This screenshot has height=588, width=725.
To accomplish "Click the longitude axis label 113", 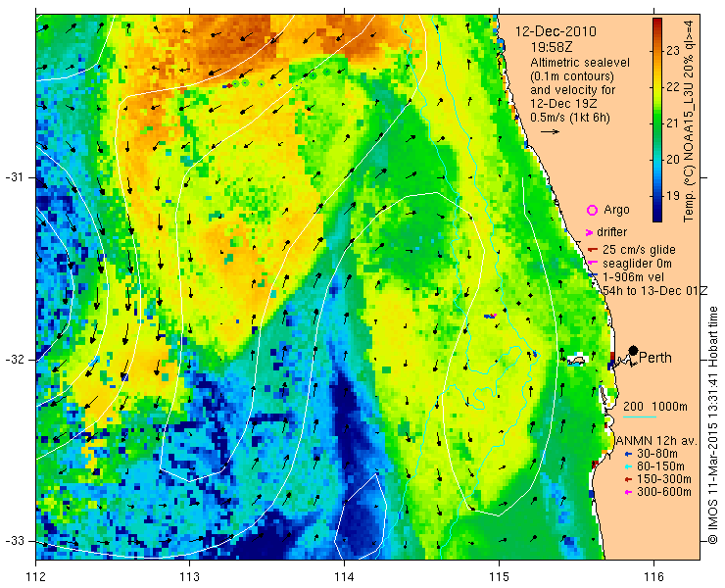I will (x=189, y=577).
